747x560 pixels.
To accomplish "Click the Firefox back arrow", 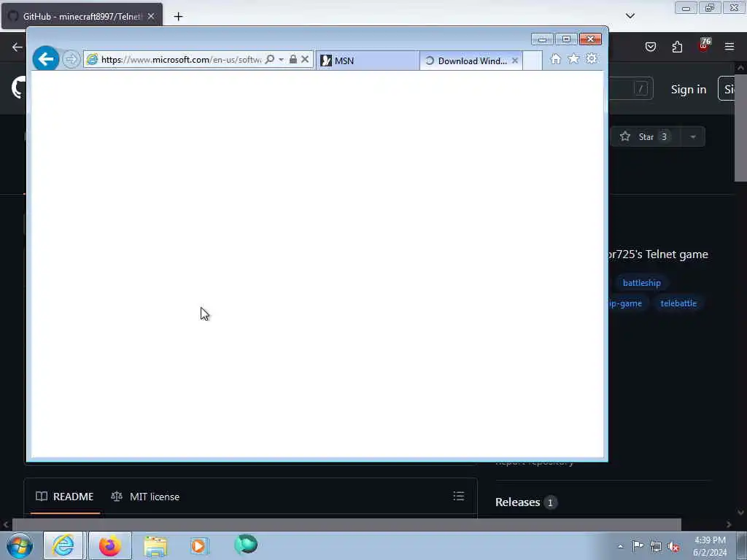I will click(18, 47).
